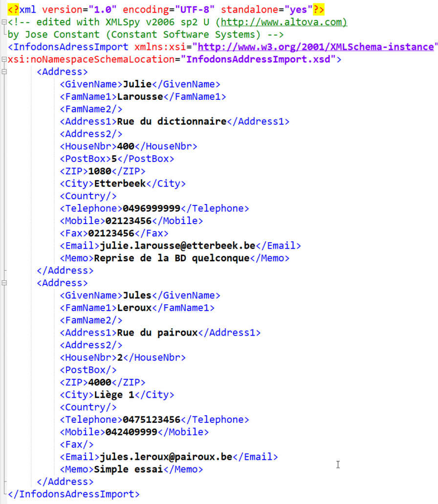Click the Telephone value 0475123456

tap(152, 420)
